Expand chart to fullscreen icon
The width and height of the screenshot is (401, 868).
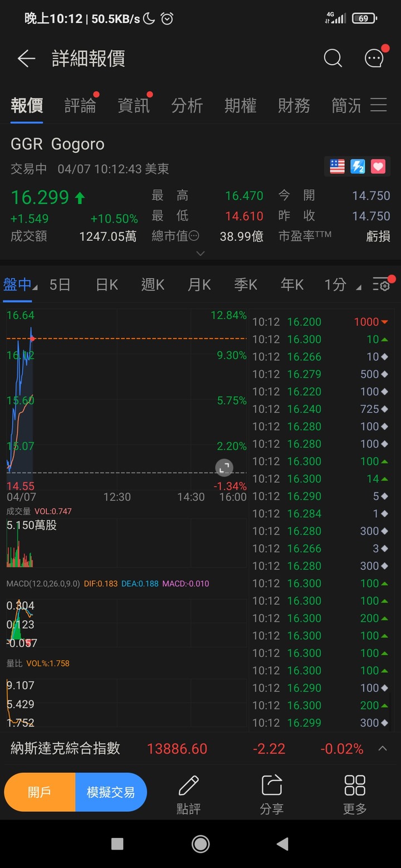[224, 467]
